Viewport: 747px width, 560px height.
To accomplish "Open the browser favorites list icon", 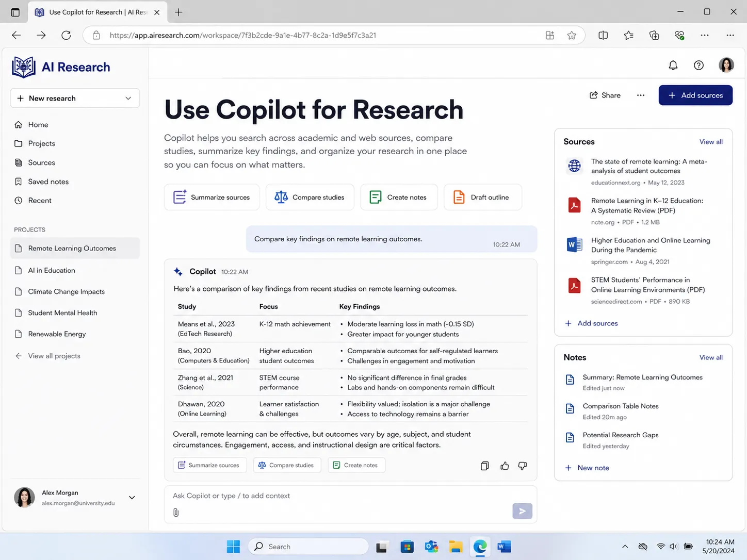I will 628,35.
